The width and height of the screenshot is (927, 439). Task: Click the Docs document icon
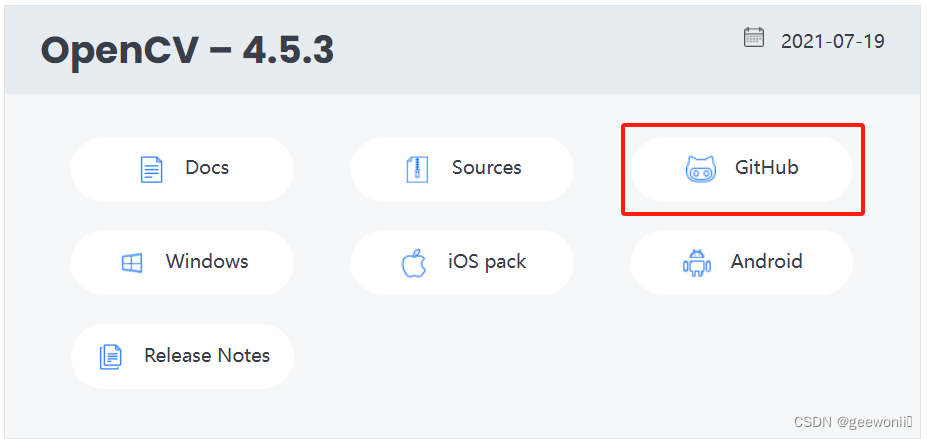(151, 169)
